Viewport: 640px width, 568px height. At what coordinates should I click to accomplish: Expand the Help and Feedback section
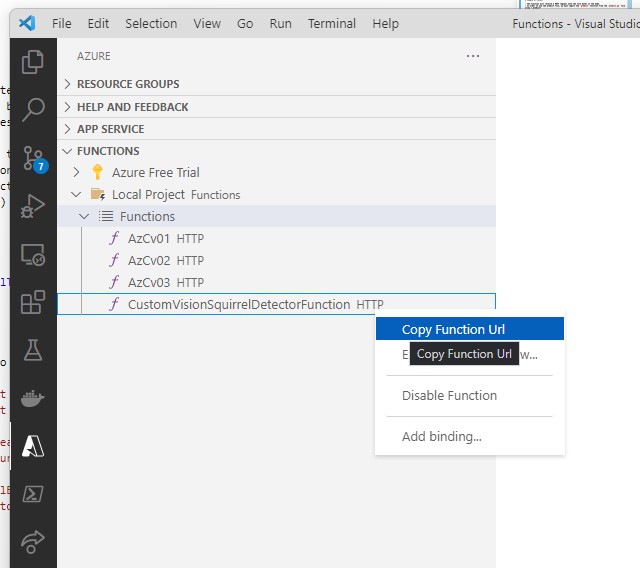pyautogui.click(x=276, y=107)
